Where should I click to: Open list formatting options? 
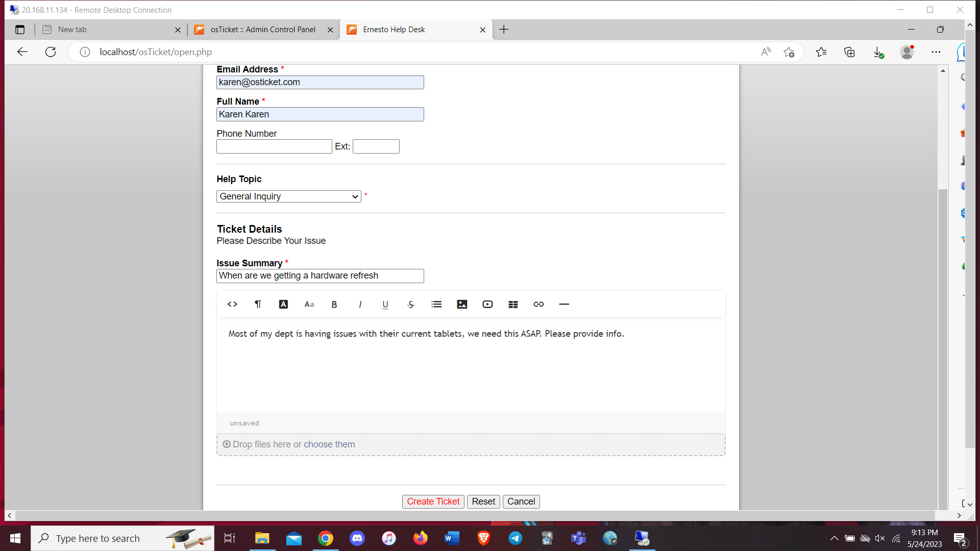pos(436,304)
